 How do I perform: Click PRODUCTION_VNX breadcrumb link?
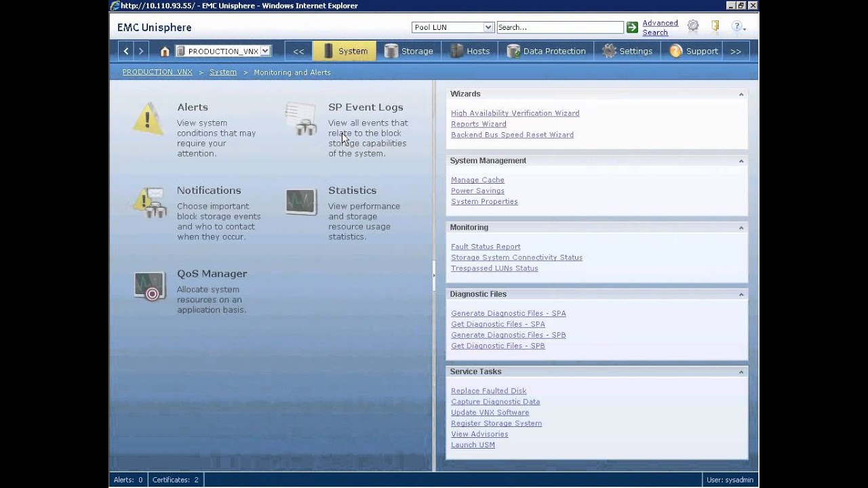(157, 73)
